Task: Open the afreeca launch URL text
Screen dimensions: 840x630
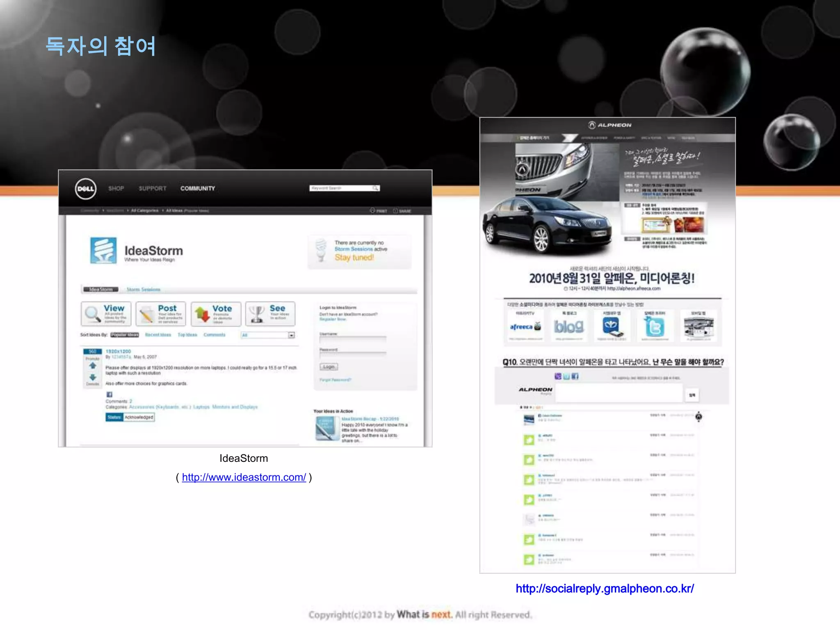Action: (x=634, y=289)
